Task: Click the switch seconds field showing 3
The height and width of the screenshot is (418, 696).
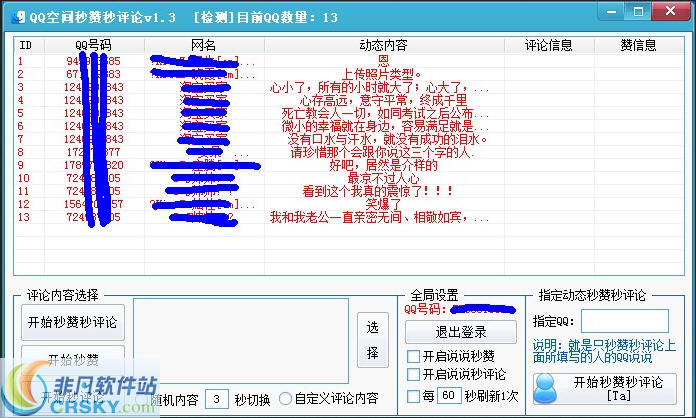Action: pyautogui.click(x=217, y=398)
